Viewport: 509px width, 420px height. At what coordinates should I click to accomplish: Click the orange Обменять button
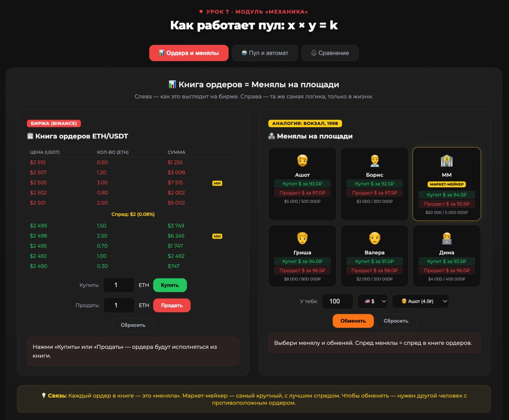click(353, 321)
